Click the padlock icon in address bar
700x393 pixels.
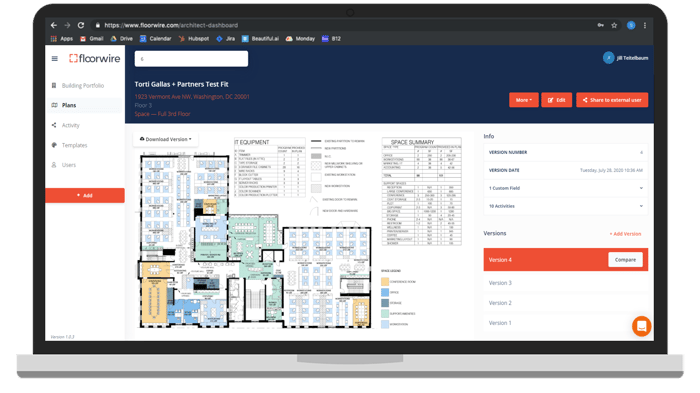[x=97, y=25]
